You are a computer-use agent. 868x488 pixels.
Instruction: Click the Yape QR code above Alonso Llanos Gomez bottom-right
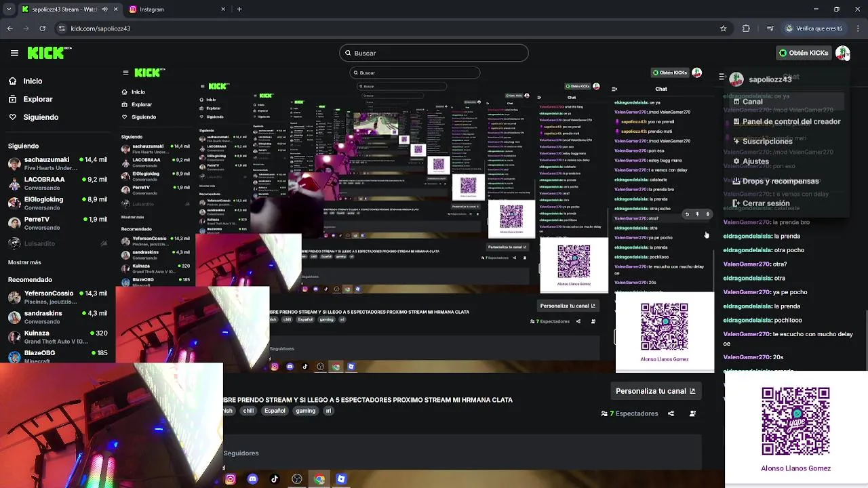(795, 421)
